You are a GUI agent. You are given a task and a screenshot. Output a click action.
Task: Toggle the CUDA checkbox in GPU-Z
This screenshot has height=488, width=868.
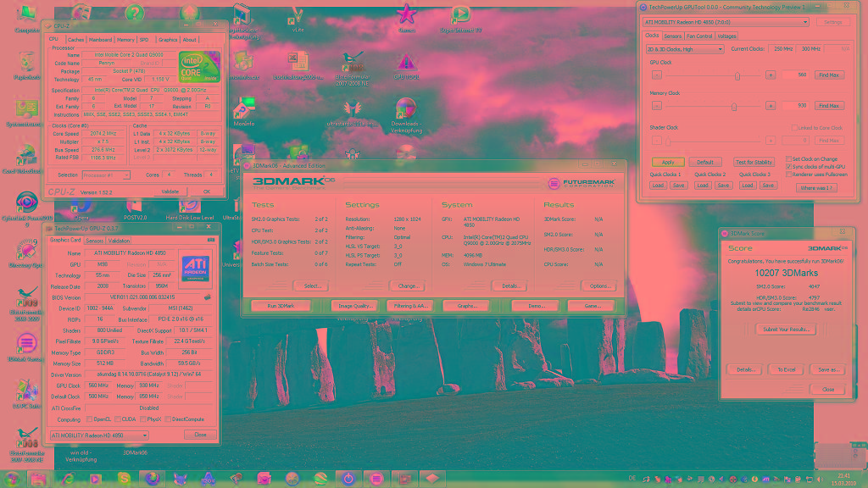pos(117,419)
